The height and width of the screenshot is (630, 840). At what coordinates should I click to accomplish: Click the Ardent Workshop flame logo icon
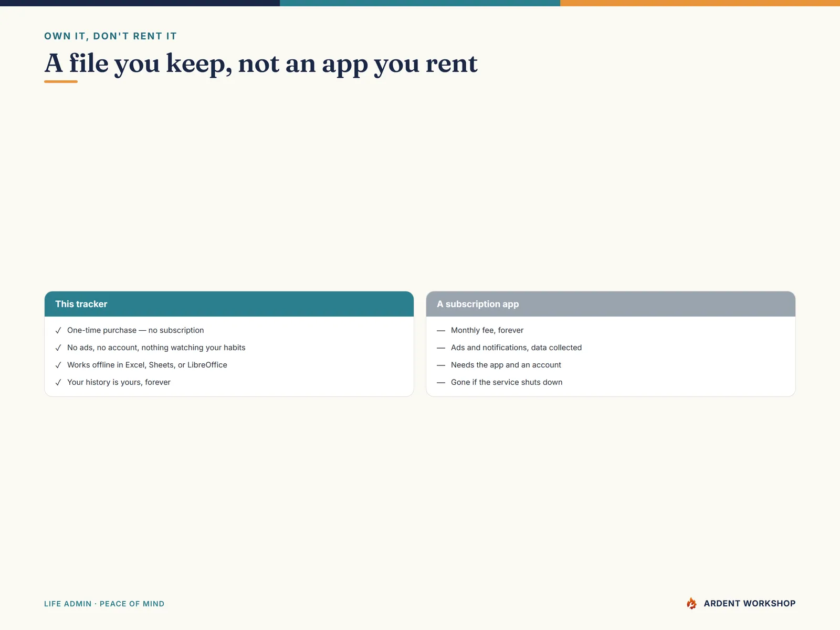coord(691,603)
